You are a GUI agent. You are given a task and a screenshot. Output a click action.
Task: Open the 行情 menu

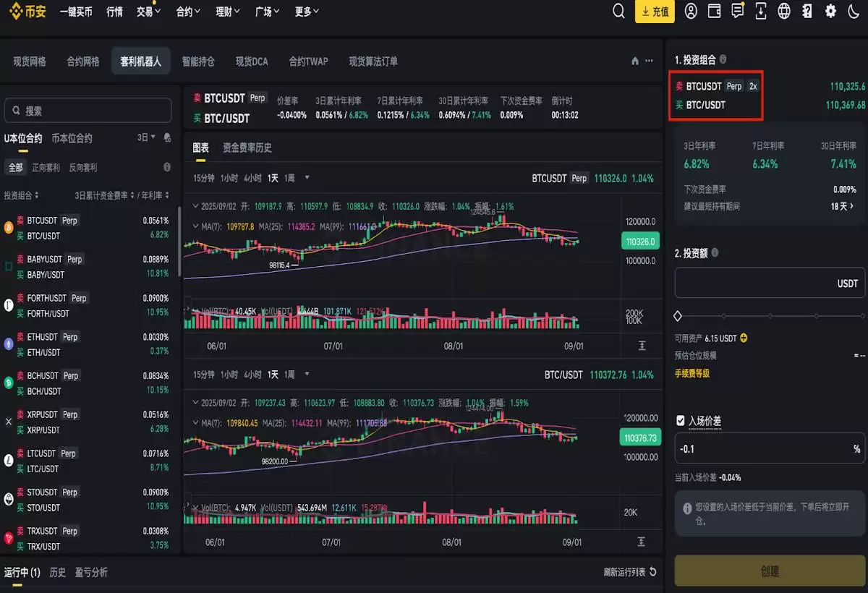point(114,11)
